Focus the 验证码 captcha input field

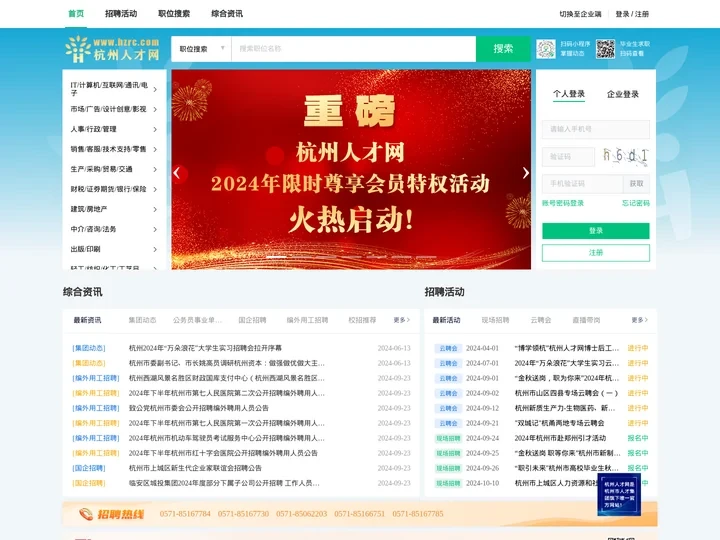point(568,157)
